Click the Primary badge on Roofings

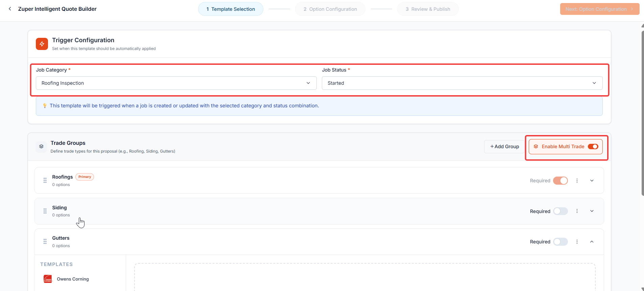click(85, 177)
